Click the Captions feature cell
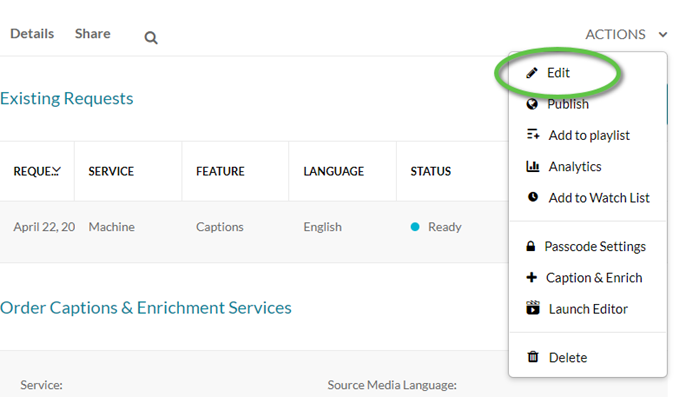This screenshot has height=397, width=699. tap(220, 227)
